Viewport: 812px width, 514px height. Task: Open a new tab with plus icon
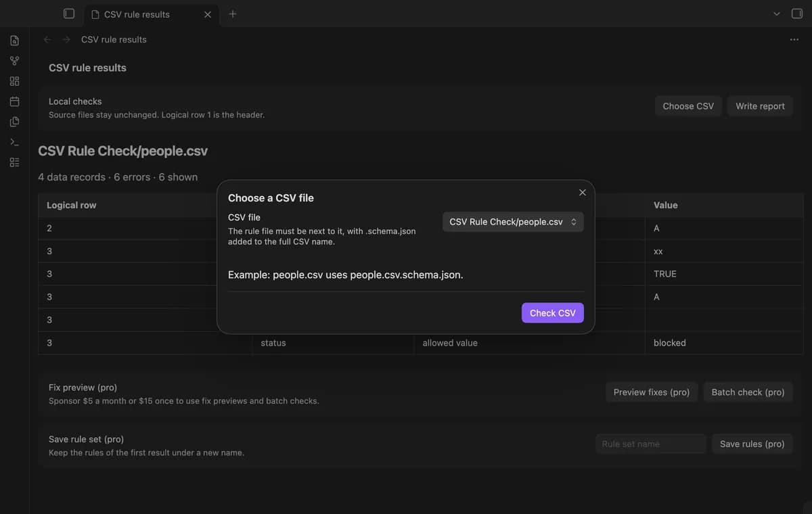pos(233,14)
